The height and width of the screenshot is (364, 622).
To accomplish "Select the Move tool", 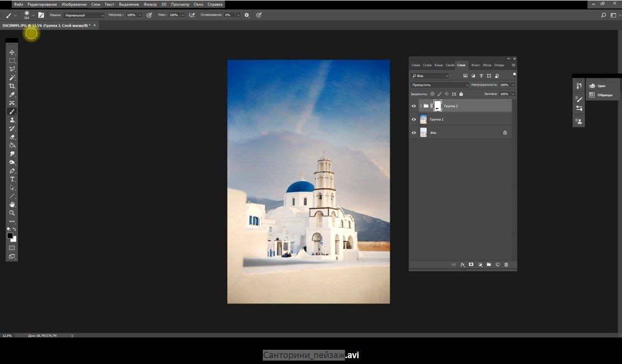I will click(x=12, y=53).
